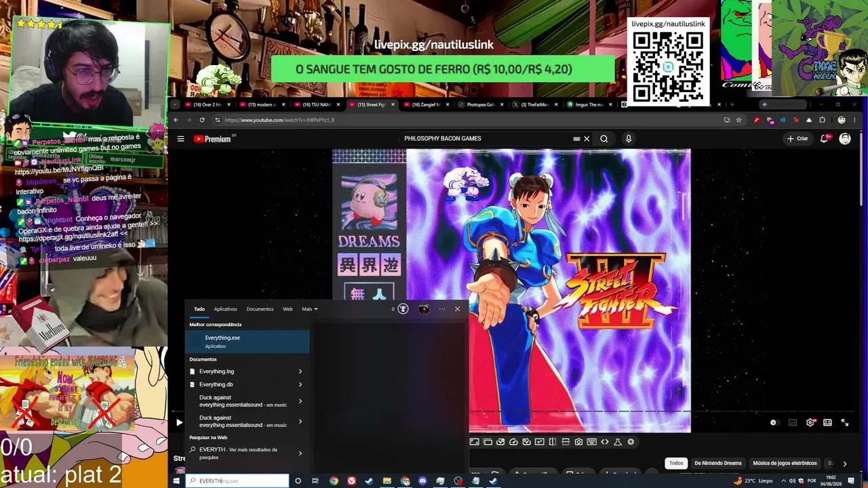Open Vivaldi browser from taskbar
This screenshot has width=868, height=488.
point(351,481)
